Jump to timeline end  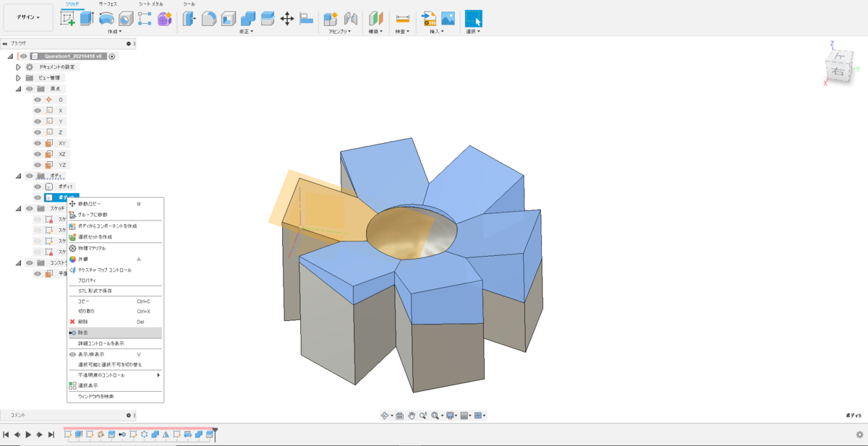click(x=51, y=434)
